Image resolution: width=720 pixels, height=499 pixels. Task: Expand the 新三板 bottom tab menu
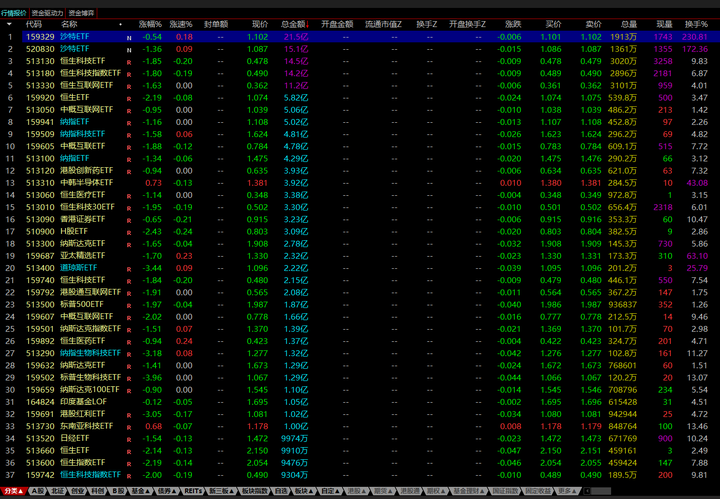[x=222, y=491]
